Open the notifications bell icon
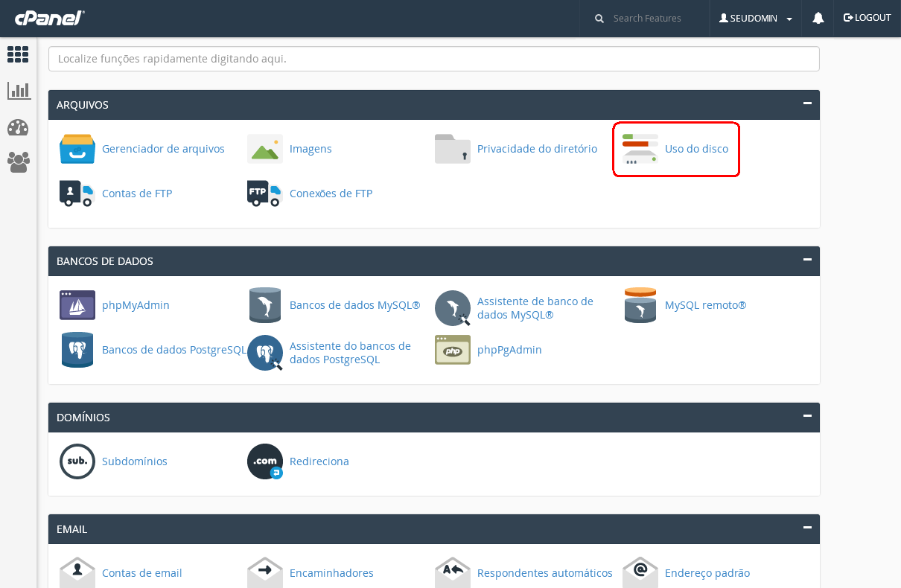The height and width of the screenshot is (588, 901). point(818,18)
